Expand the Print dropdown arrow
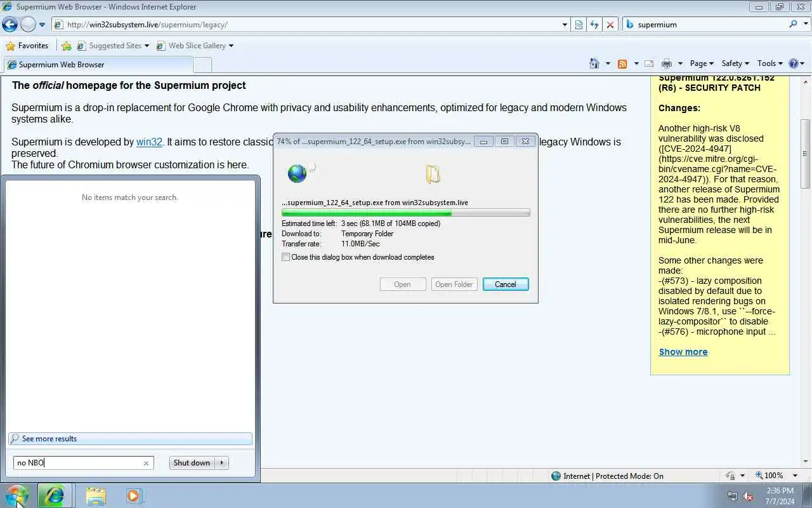Screen dimensions: 812x508 tap(680, 63)
